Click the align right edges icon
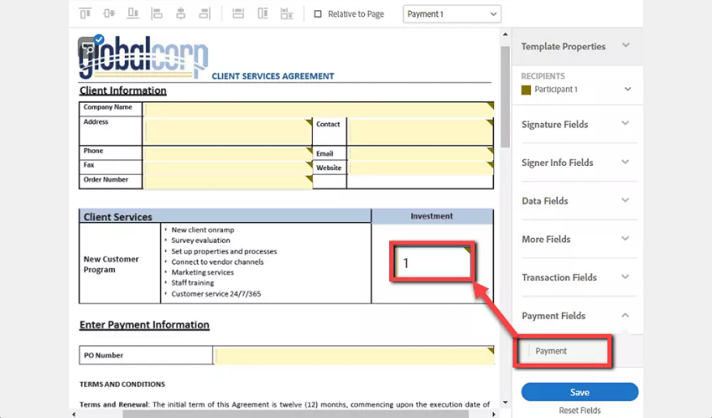This screenshot has height=418, width=712. click(204, 14)
